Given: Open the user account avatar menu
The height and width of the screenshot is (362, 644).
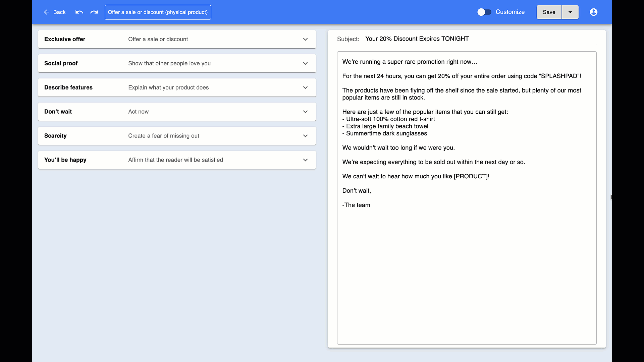Looking at the screenshot, I should click(x=594, y=12).
